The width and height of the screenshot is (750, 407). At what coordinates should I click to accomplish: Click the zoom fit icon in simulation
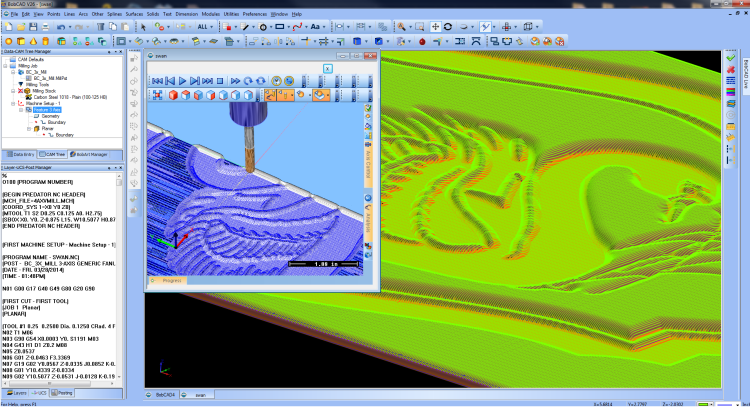pyautogui.click(x=157, y=95)
